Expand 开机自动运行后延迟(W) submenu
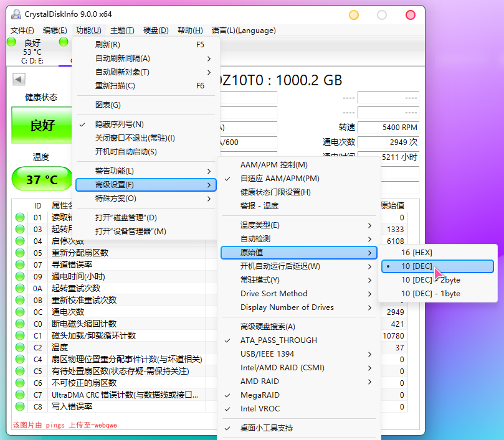This screenshot has width=504, height=440. tap(299, 266)
